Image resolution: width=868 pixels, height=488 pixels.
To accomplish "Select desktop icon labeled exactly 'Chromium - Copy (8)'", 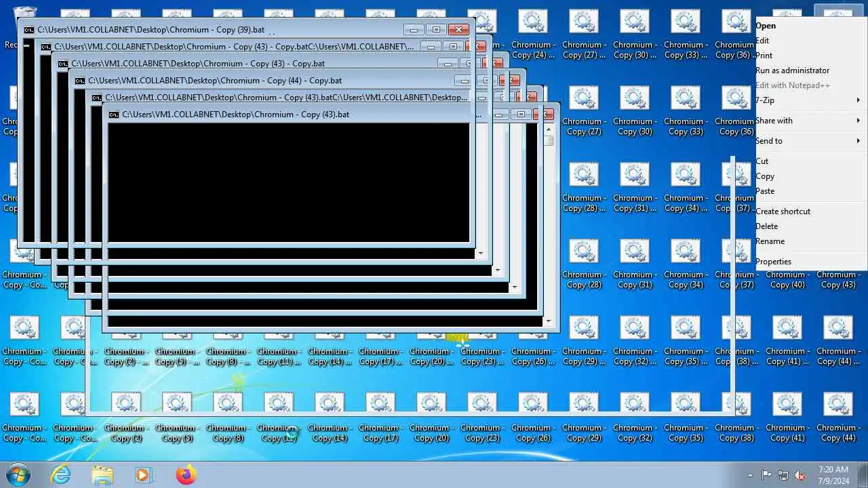I will pos(227,418).
